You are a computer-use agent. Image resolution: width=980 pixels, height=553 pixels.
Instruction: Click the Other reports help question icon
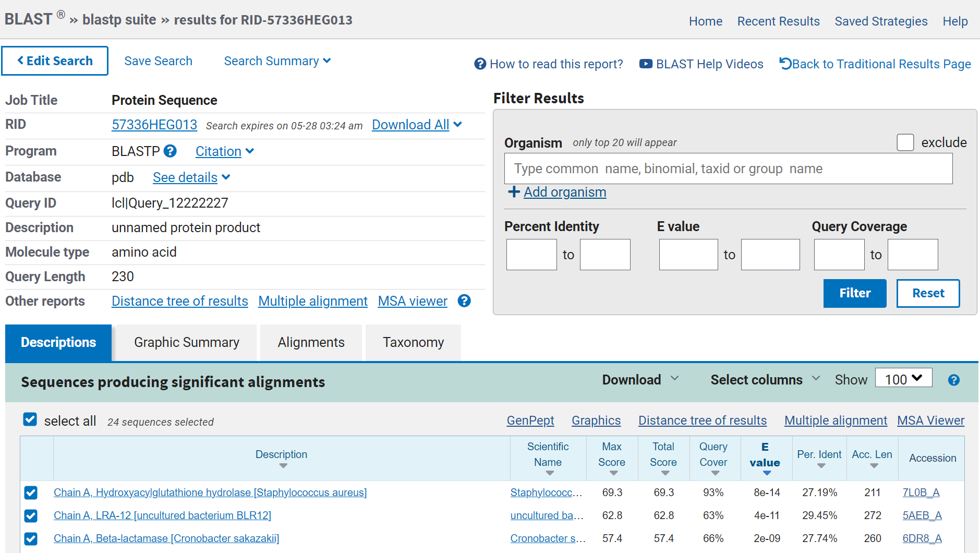click(464, 301)
